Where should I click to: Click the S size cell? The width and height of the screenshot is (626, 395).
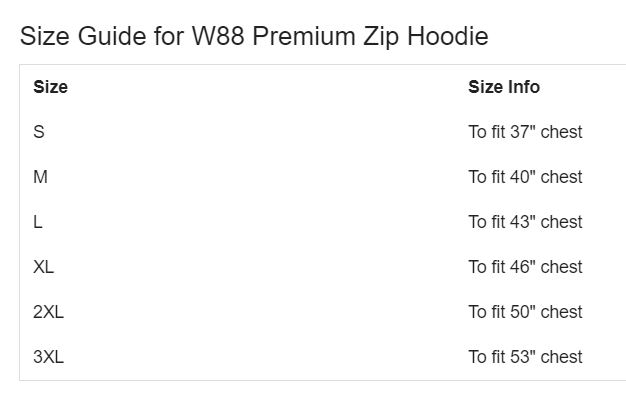[39, 132]
